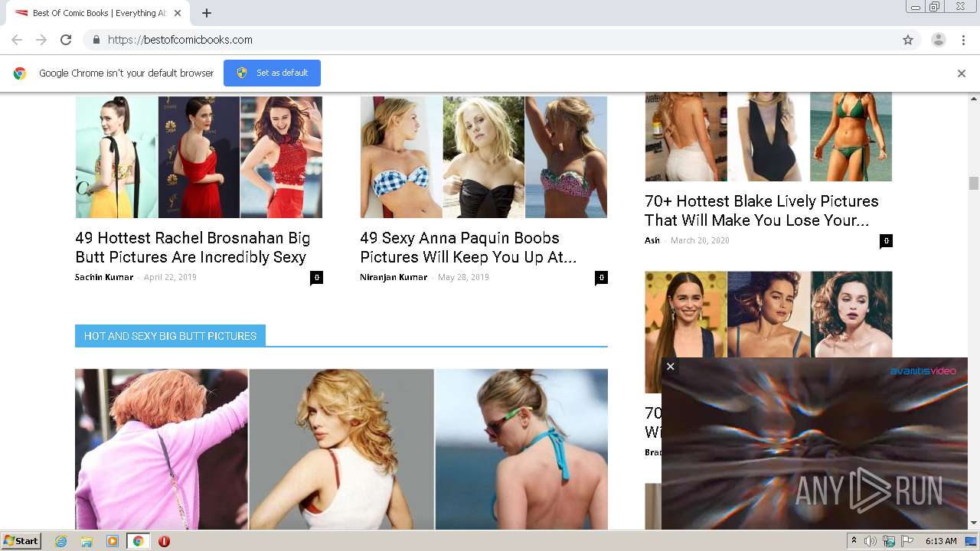Click the browser forward arrow
This screenshot has width=980, height=551.
point(41,40)
